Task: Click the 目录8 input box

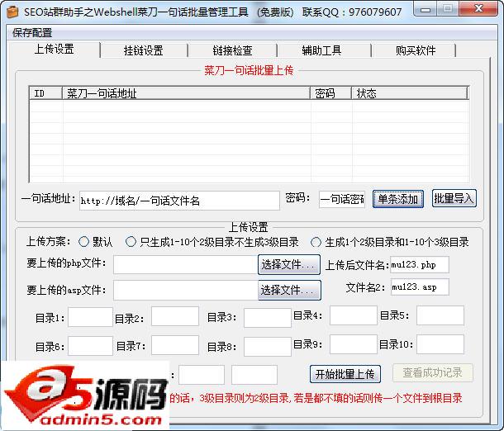Action: tap(268, 347)
